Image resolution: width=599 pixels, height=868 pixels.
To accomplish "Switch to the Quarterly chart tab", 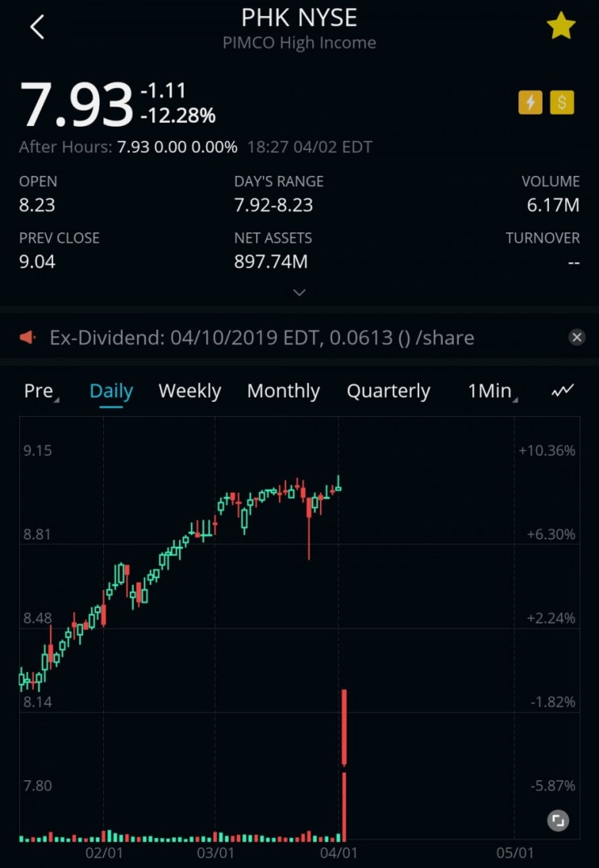I will pyautogui.click(x=389, y=391).
